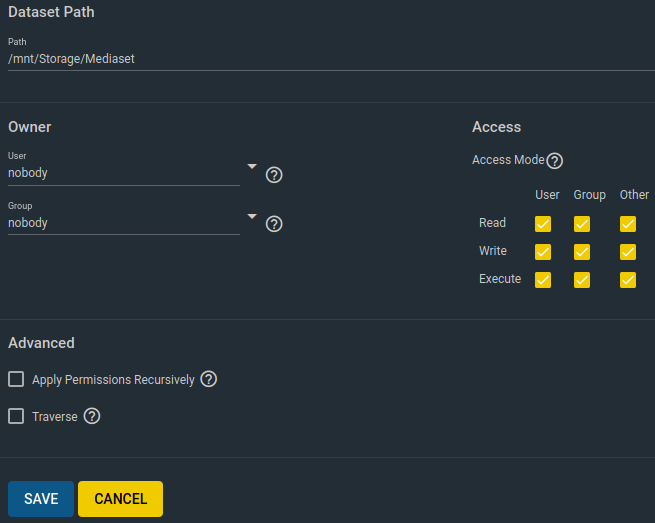Uncheck Execute permission for Other
This screenshot has width=655, height=523.
tap(627, 280)
